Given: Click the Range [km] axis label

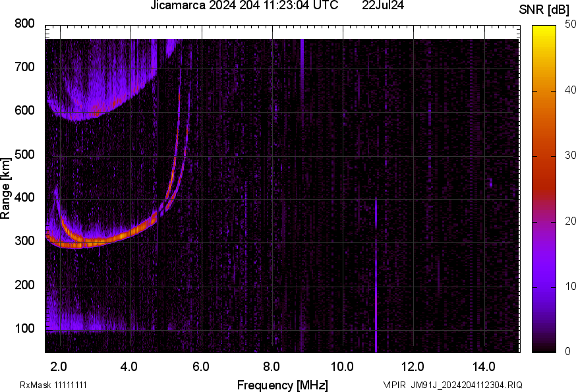Looking at the screenshot, I should [x=6, y=190].
